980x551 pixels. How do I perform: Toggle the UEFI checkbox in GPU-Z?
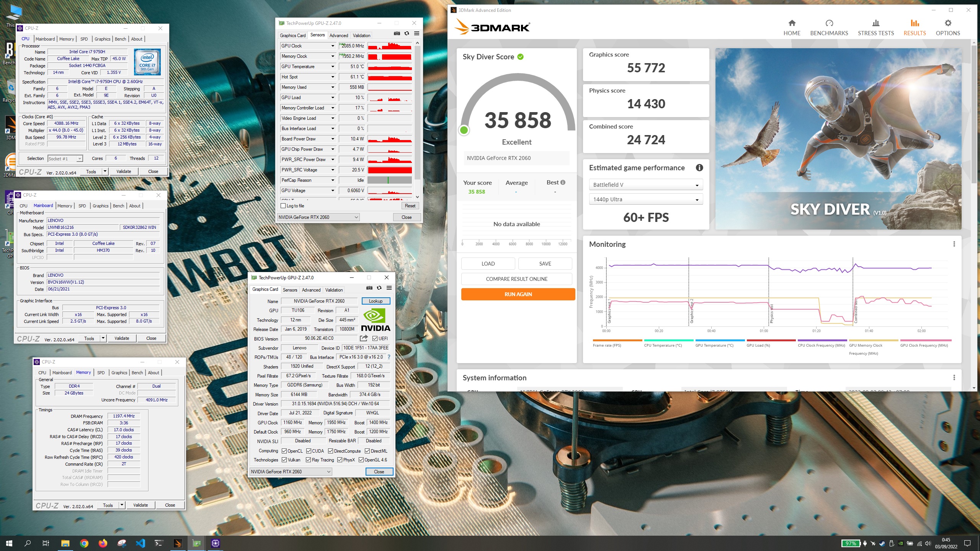coord(375,339)
